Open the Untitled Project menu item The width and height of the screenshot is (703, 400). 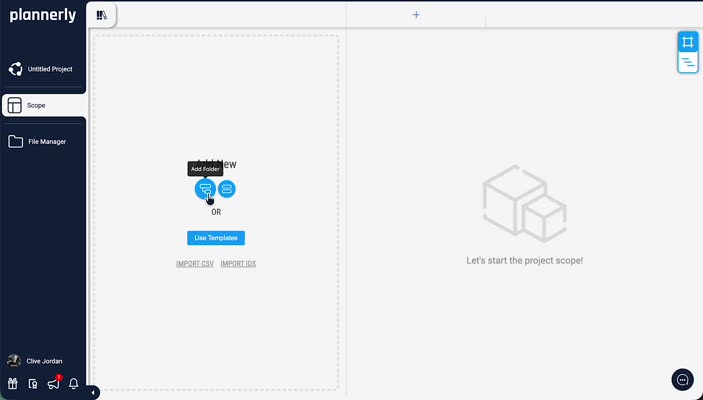point(41,69)
